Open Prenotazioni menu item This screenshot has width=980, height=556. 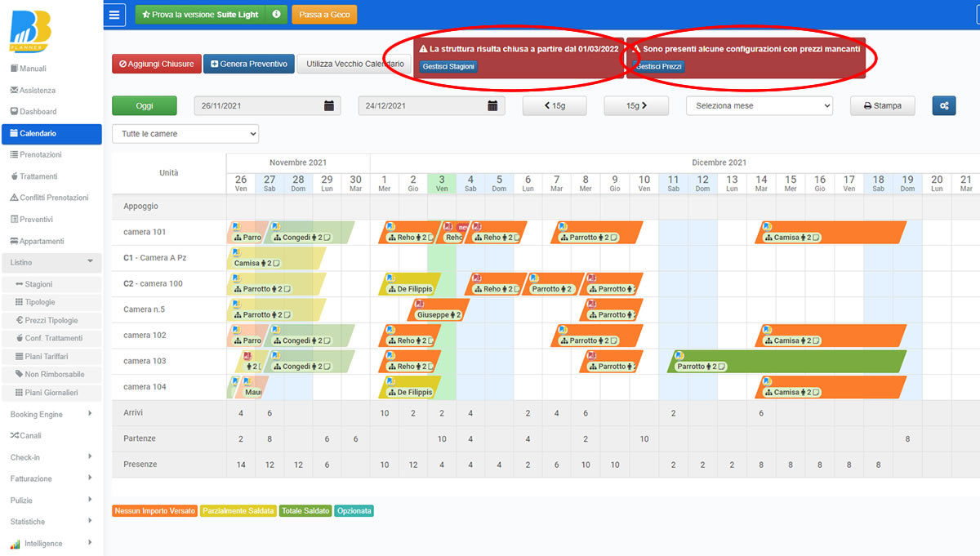click(40, 155)
